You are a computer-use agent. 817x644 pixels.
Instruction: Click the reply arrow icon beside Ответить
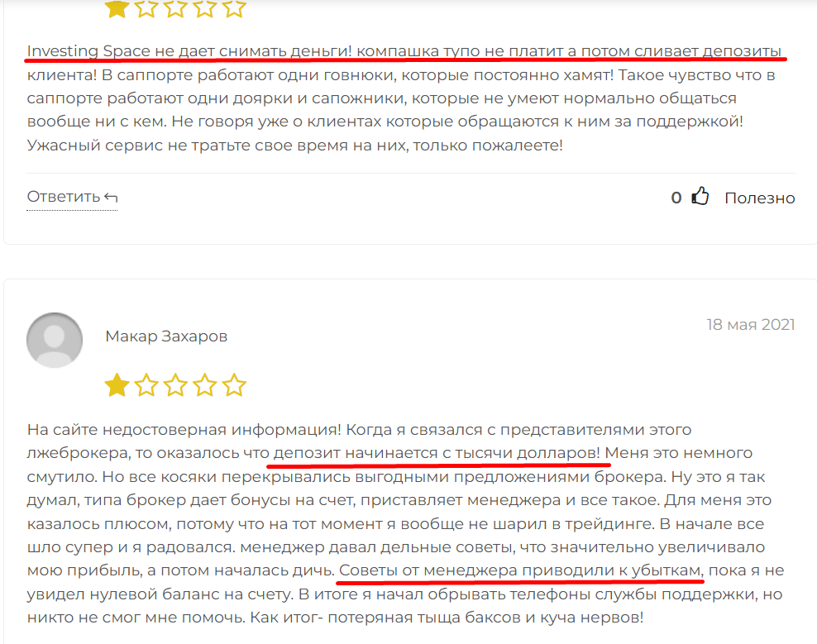pyautogui.click(x=111, y=197)
